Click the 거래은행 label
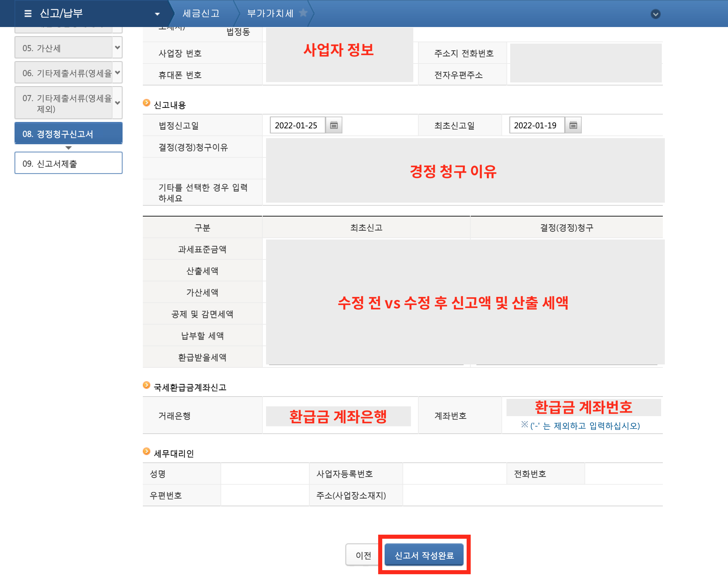The height and width of the screenshot is (585, 728). coord(175,416)
